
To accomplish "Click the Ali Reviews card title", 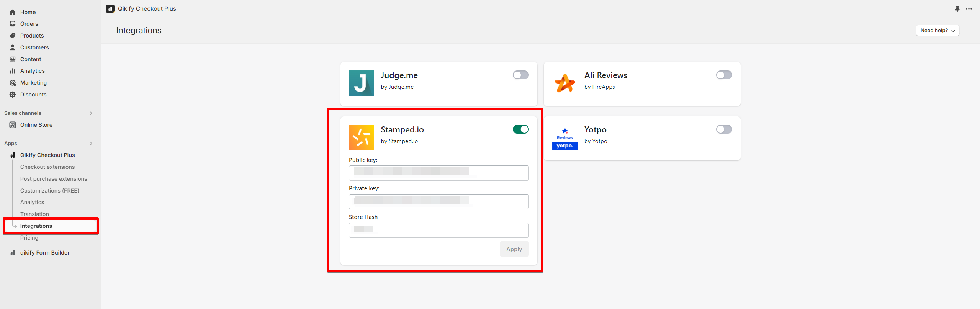I will [605, 75].
